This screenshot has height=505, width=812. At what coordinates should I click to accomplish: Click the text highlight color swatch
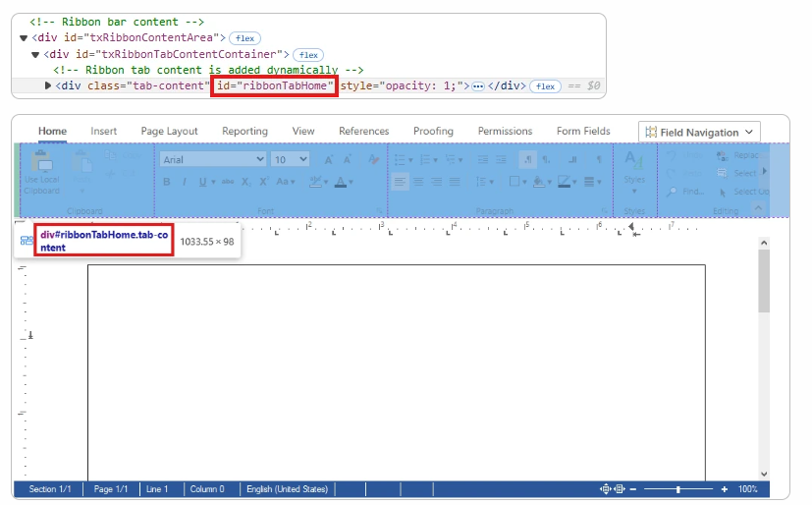click(315, 182)
